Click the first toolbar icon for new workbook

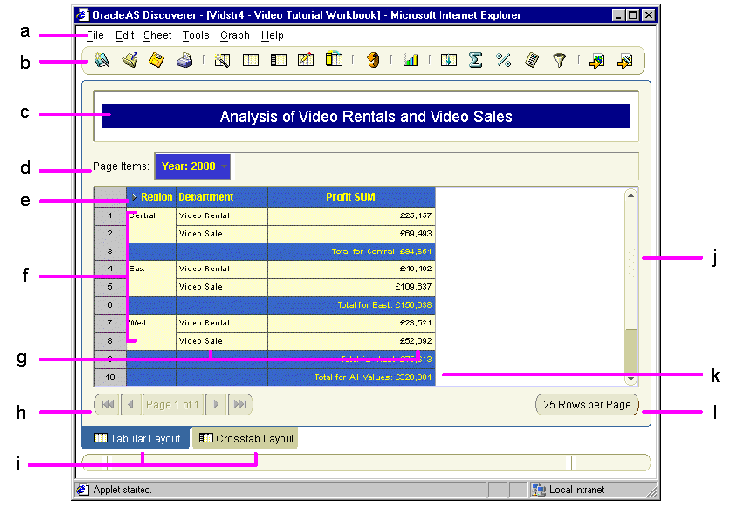(102, 60)
